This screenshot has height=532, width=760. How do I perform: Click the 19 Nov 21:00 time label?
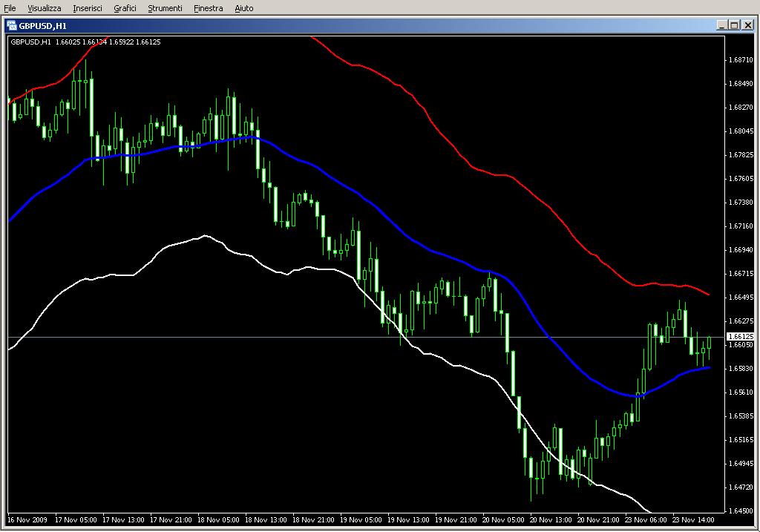pyautogui.click(x=456, y=520)
